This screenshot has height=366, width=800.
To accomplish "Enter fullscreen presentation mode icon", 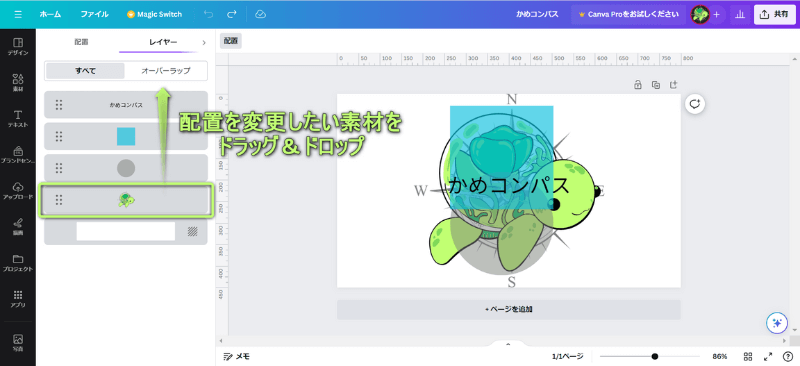I will [x=768, y=356].
